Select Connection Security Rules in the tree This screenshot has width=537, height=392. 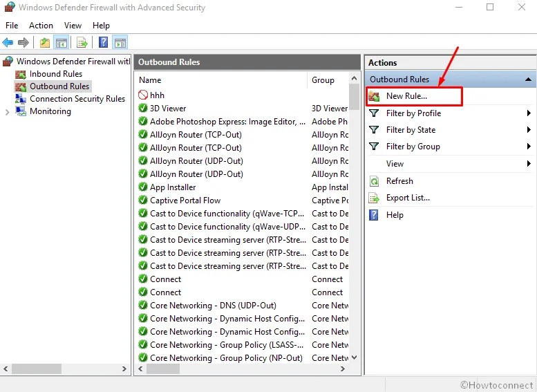coord(77,99)
